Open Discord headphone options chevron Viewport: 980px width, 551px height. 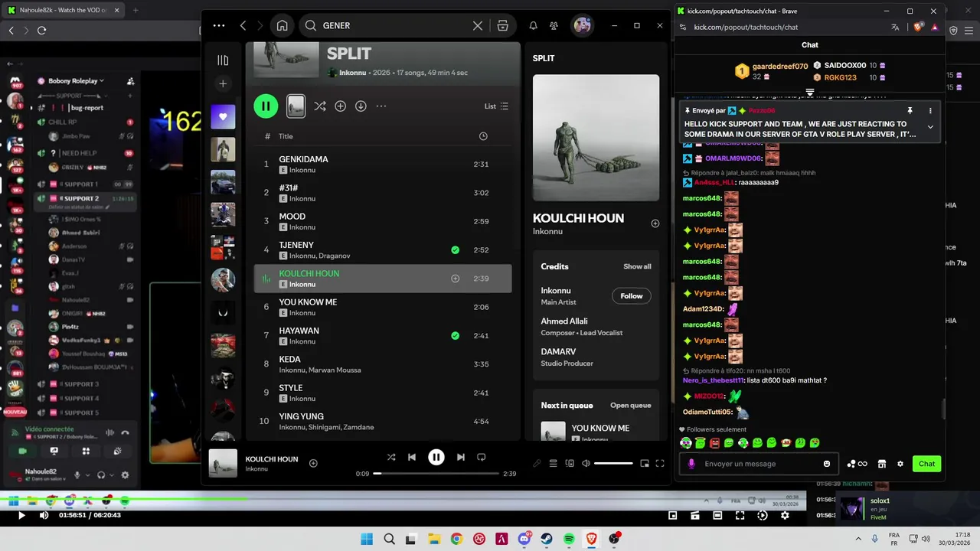click(112, 475)
